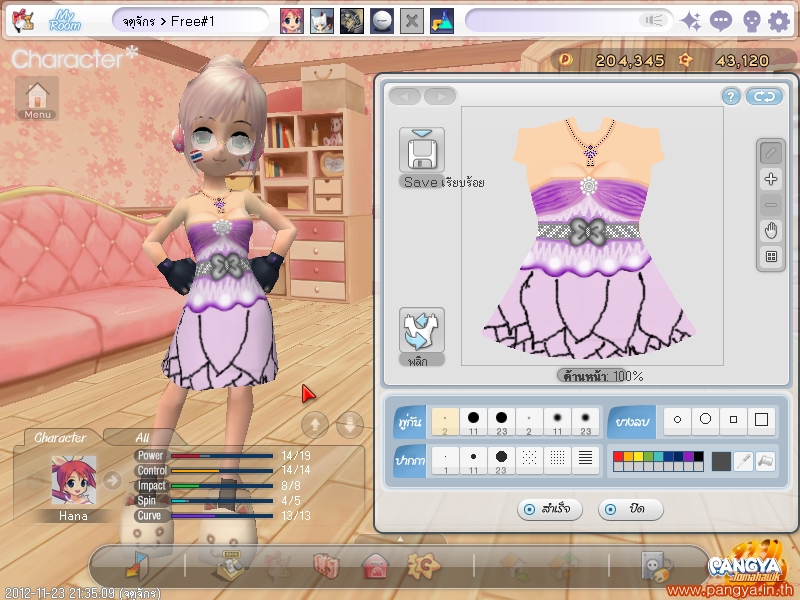This screenshot has width=800, height=600.
Task: Select the pink-haired girl avatar in top bar
Action: pos(292,21)
